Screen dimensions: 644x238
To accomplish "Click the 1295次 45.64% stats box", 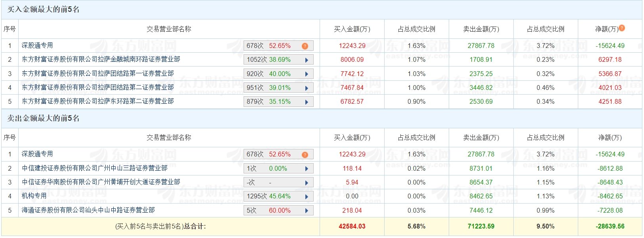I will point(278,196).
